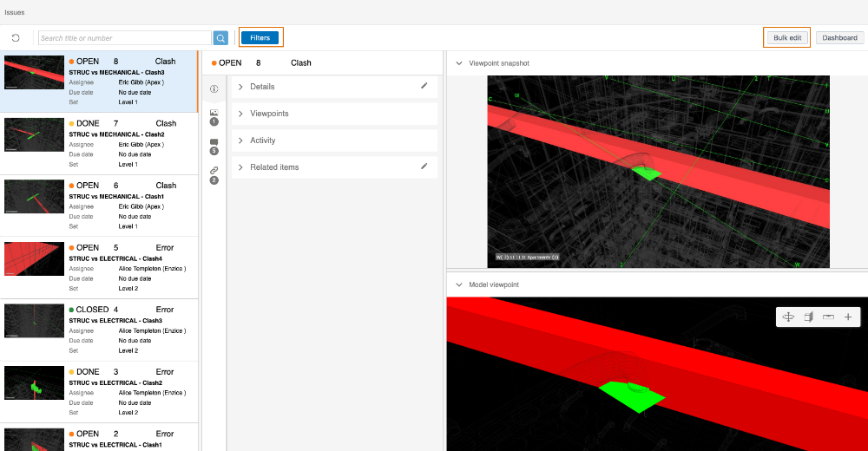
Task: Open the Filters button
Action: [260, 37]
